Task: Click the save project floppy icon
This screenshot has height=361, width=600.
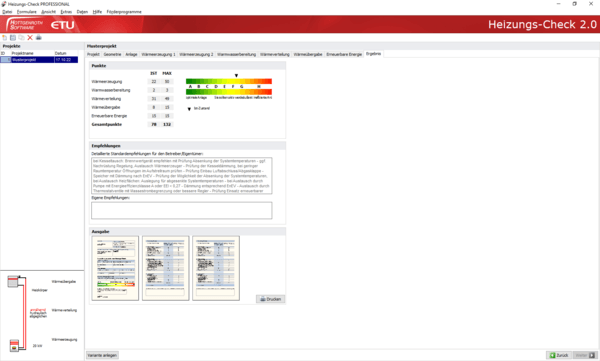Action: pyautogui.click(x=13, y=38)
